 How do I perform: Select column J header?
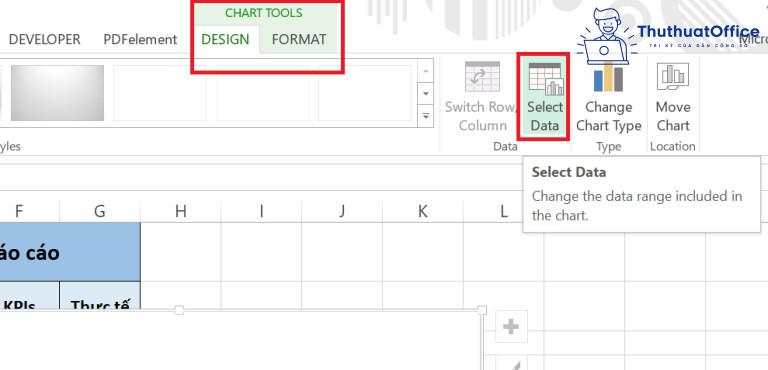click(342, 211)
